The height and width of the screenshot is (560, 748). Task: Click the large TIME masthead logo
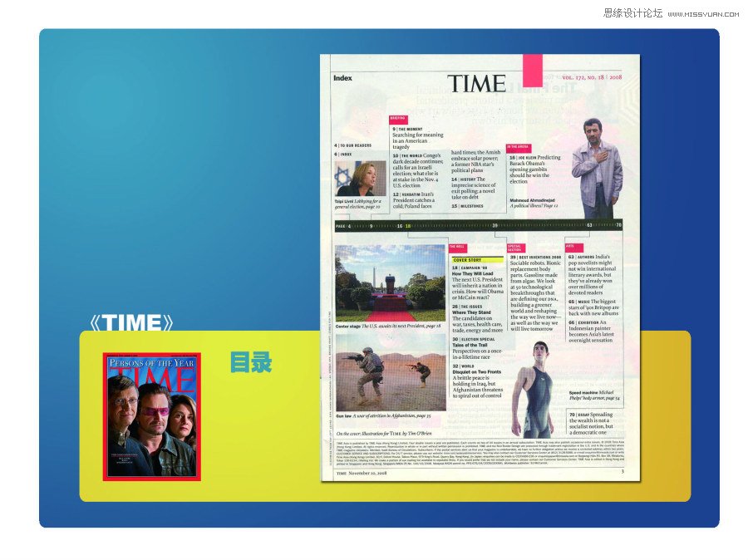tap(476, 83)
